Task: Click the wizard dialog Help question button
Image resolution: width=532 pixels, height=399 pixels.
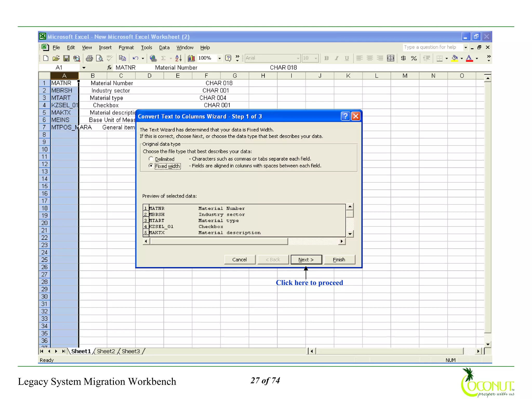Action: pos(345,116)
